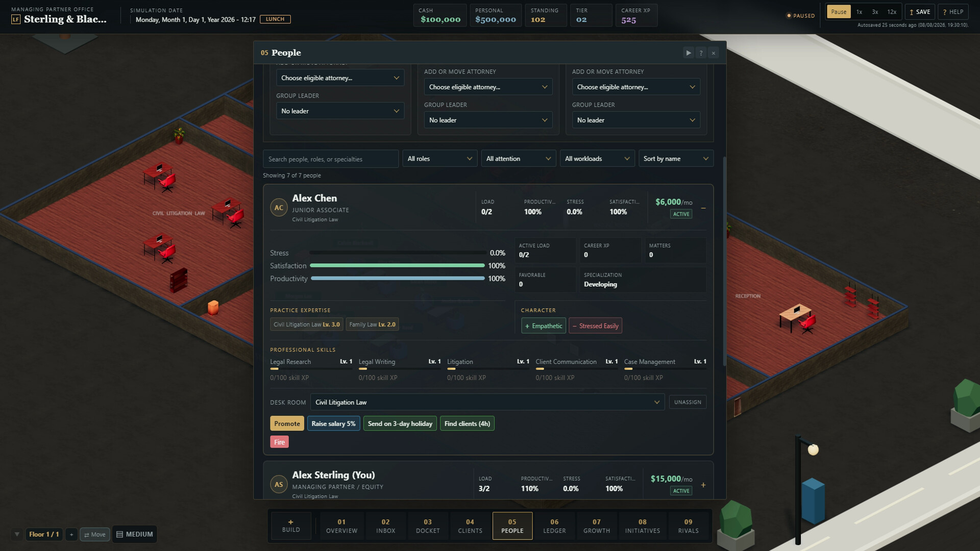Send Alex Chen on 3-day holiday
The width and height of the screenshot is (980, 551).
(x=400, y=423)
